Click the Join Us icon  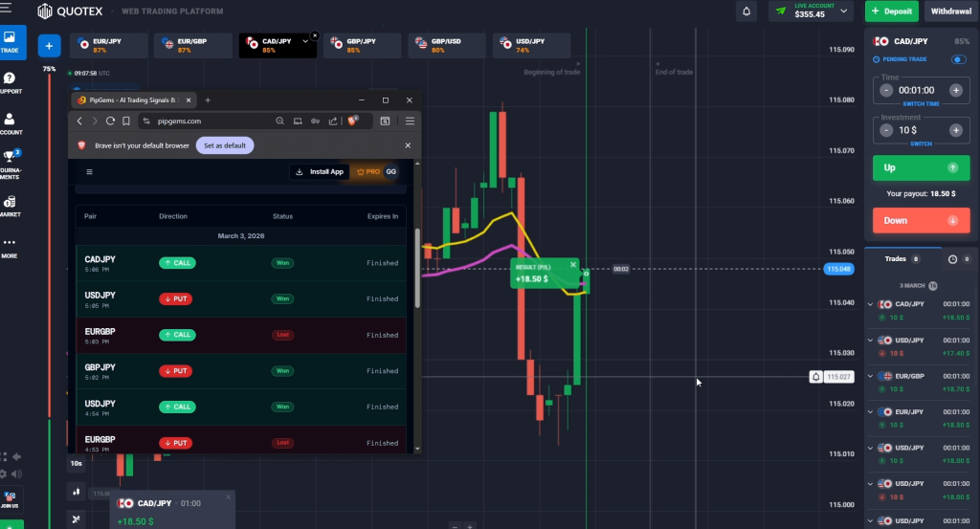coord(10,499)
